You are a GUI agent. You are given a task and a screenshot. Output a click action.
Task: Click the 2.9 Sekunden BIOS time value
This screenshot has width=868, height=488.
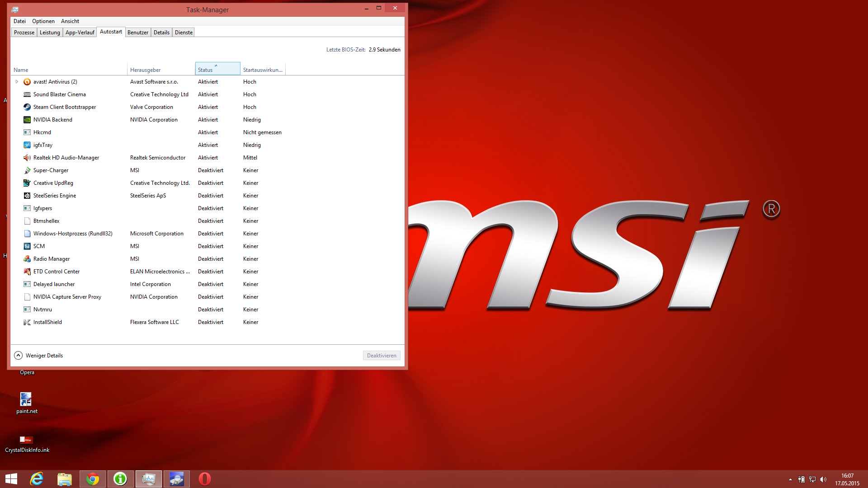[385, 50]
